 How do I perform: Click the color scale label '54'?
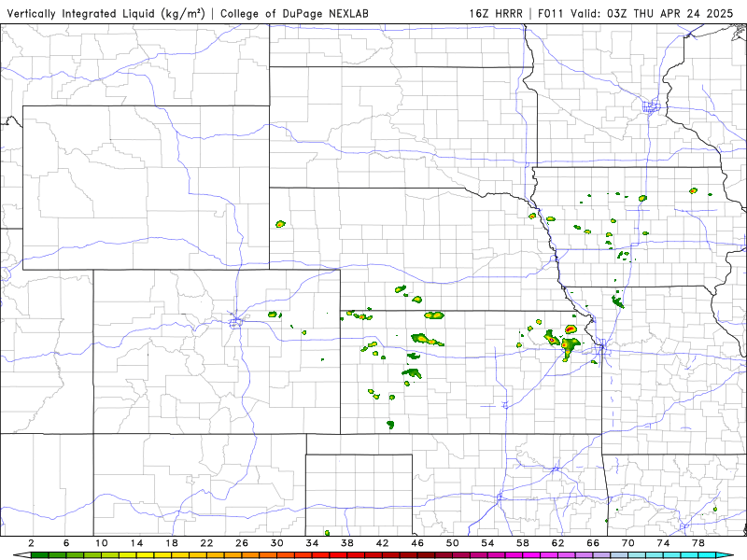487,543
